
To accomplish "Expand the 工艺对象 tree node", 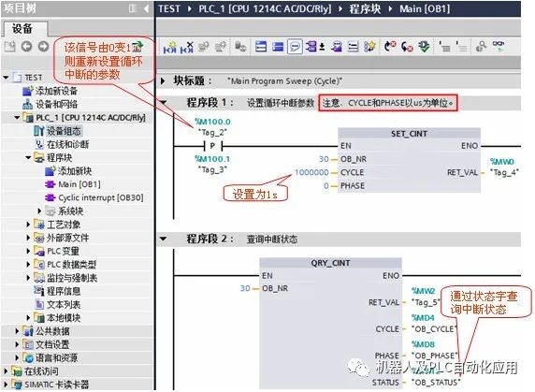I will (28, 225).
